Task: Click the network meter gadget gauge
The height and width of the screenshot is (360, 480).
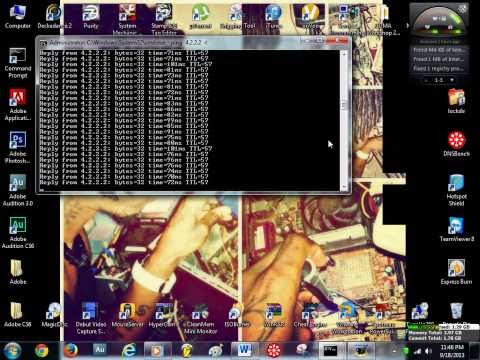Action: [x=439, y=21]
